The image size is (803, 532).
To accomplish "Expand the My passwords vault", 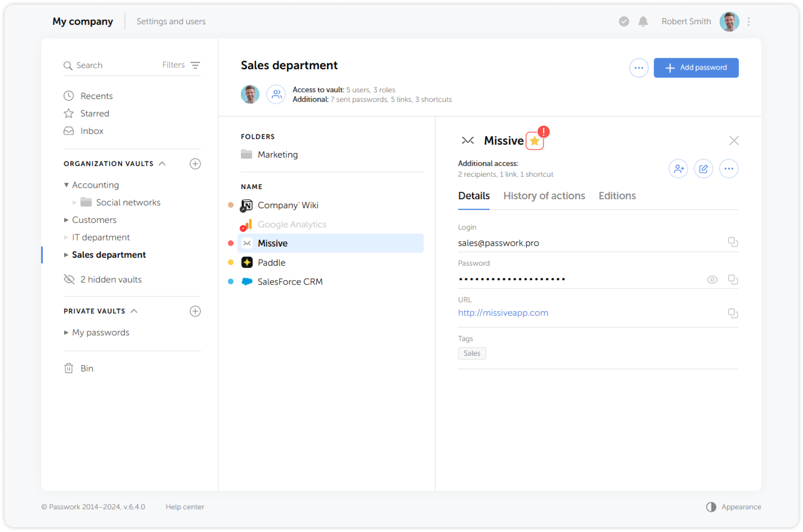I will point(66,332).
